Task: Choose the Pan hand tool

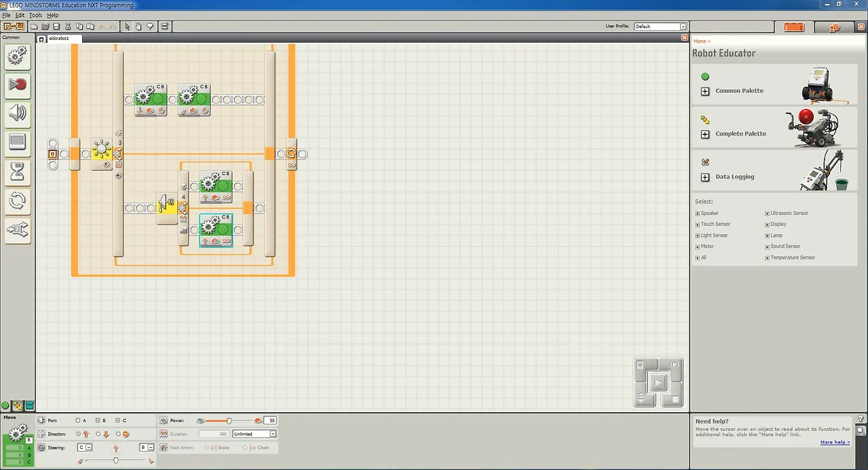Action: tap(138, 26)
